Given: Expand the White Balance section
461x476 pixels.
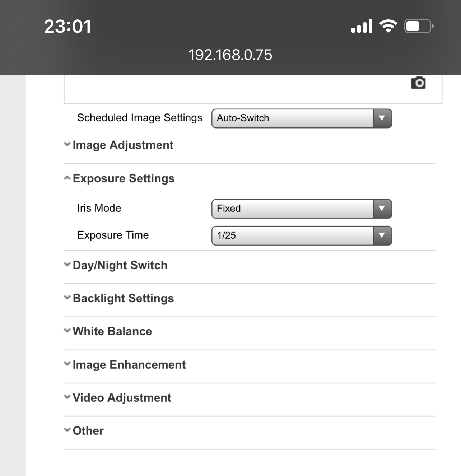Looking at the screenshot, I should (x=112, y=331).
